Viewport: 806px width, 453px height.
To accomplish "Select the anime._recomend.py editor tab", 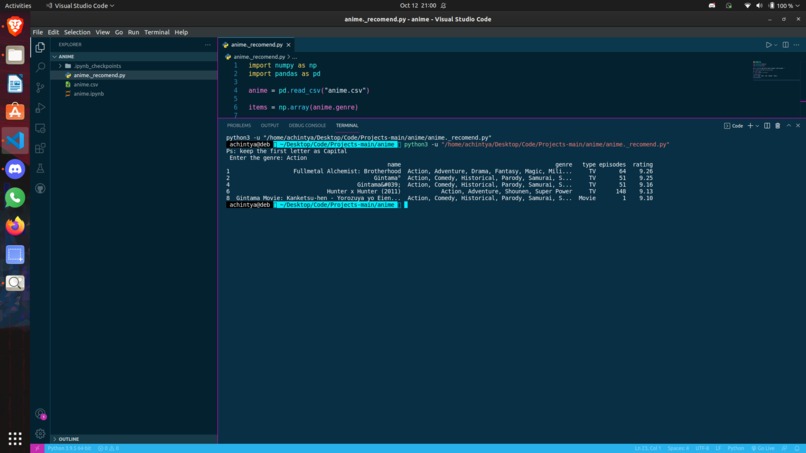I will tap(257, 45).
